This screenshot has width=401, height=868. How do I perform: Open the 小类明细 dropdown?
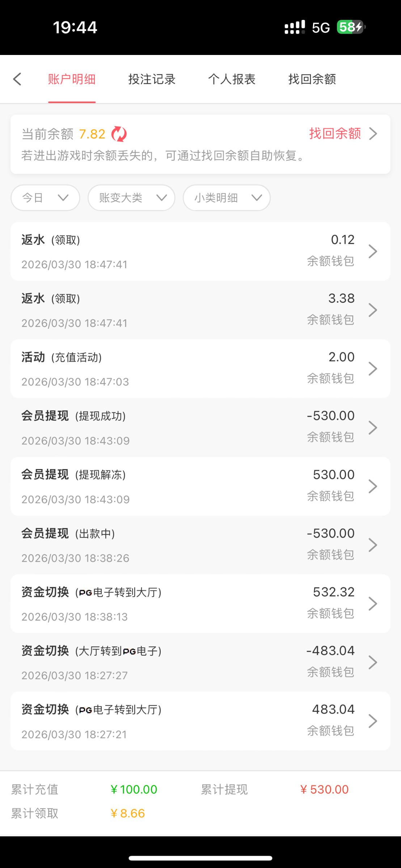tap(227, 198)
